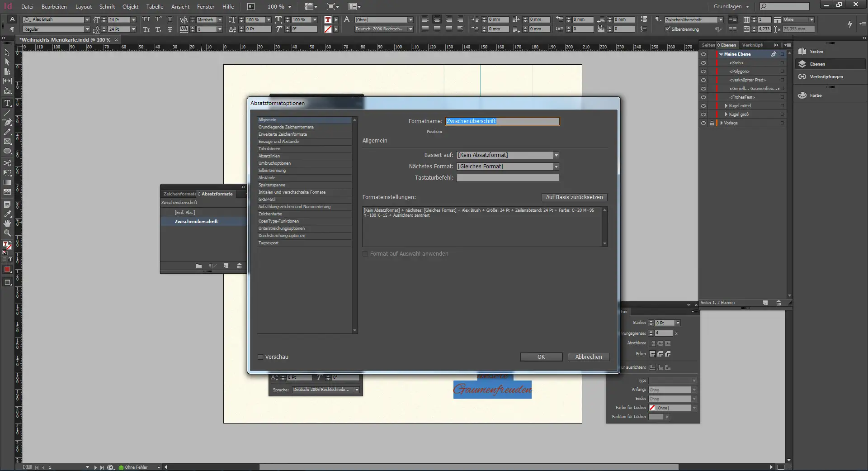Click the OK button in the dialog
868x471 pixels.
[x=541, y=357]
